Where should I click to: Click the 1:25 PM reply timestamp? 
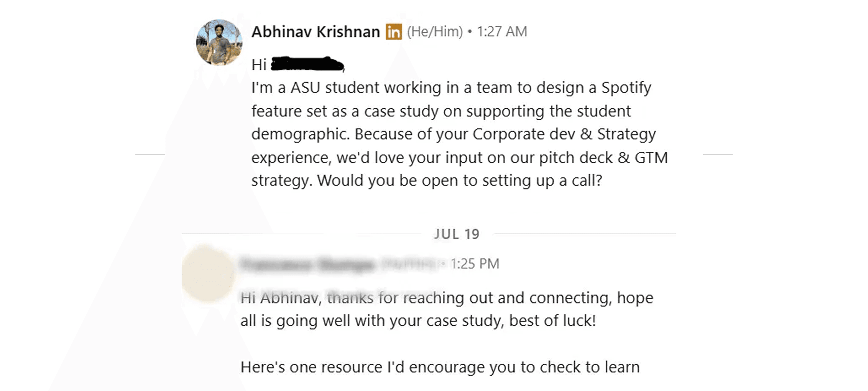point(475,264)
